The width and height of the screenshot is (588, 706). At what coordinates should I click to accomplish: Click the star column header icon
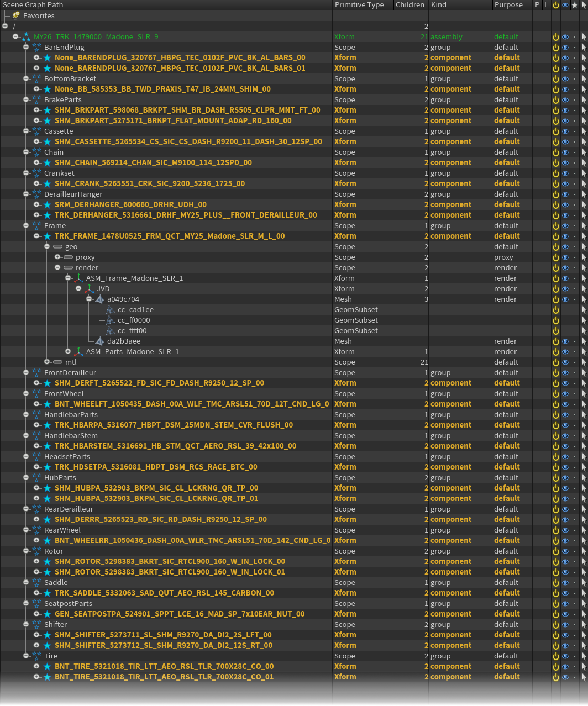[x=574, y=5]
